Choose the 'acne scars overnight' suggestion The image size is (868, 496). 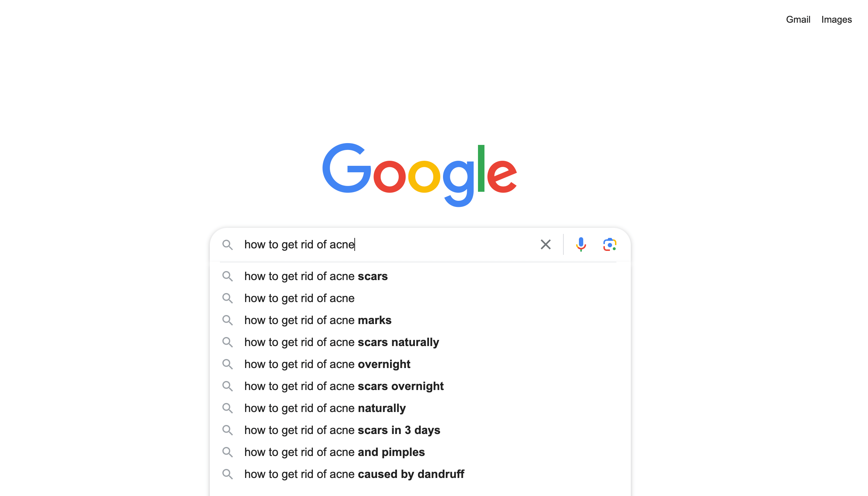tap(420, 386)
